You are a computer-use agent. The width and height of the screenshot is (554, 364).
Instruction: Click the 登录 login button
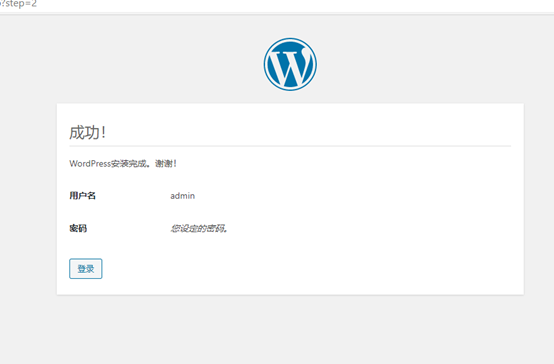(x=86, y=269)
